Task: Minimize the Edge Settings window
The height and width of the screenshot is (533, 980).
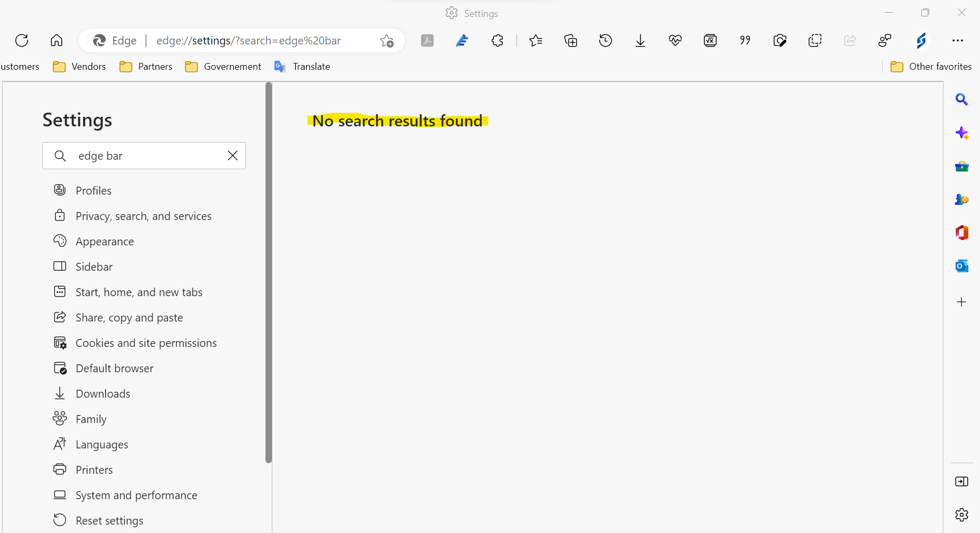Action: (889, 13)
